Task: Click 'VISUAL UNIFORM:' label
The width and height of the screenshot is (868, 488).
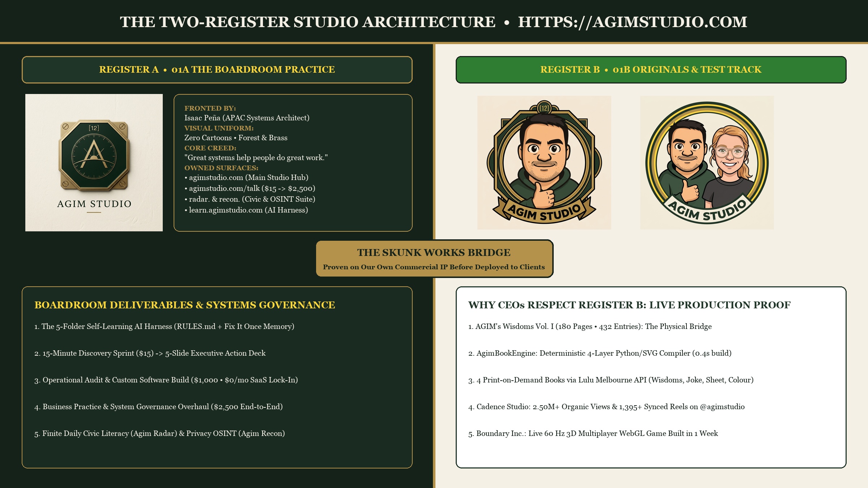Action: pyautogui.click(x=219, y=128)
